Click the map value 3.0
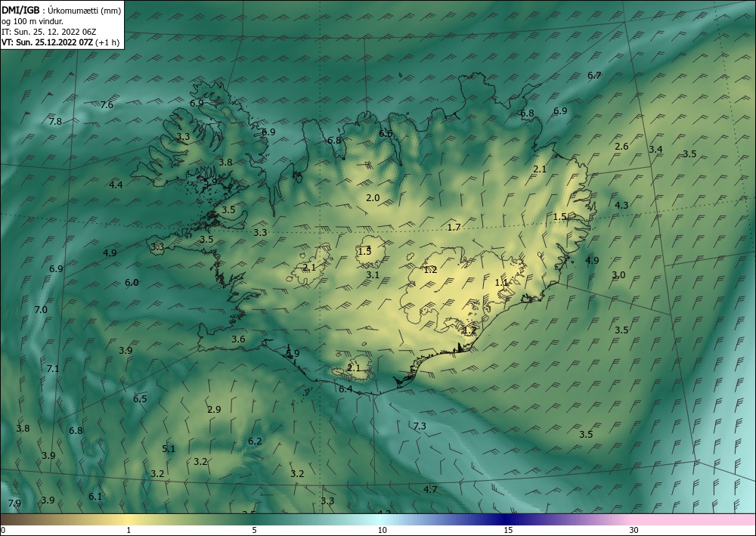Screen dimensions: 756x536 (x=618, y=275)
